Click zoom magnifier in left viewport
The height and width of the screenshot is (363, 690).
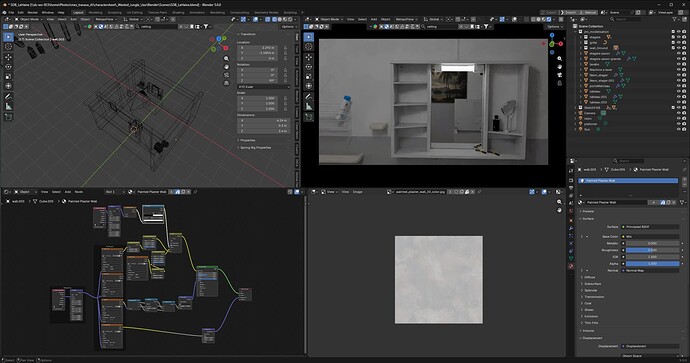227,59
